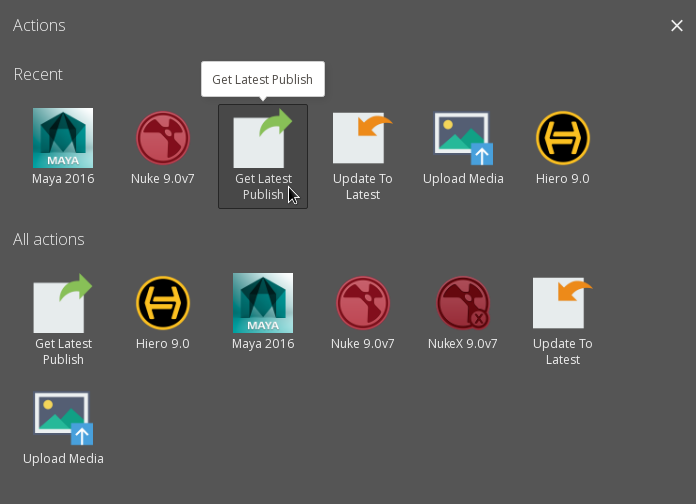Choose Upload Media icon in Recent row
This screenshot has height=504, width=696.
coord(463,138)
